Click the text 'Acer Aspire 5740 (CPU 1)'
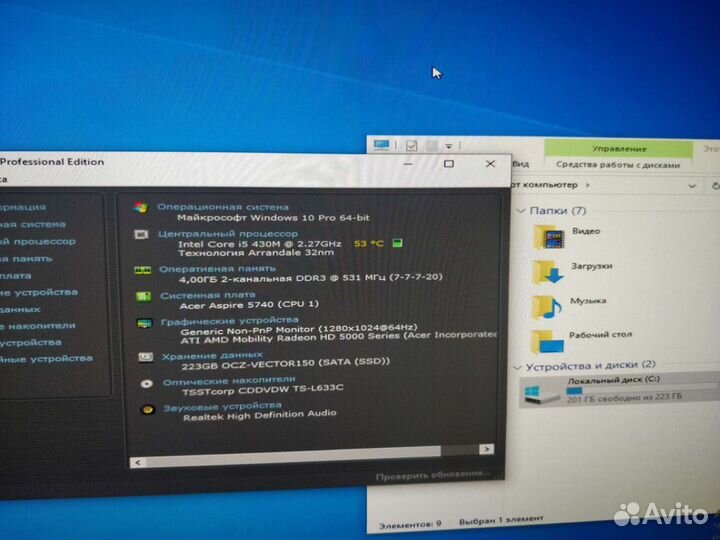Image resolution: width=720 pixels, height=540 pixels. [249, 305]
